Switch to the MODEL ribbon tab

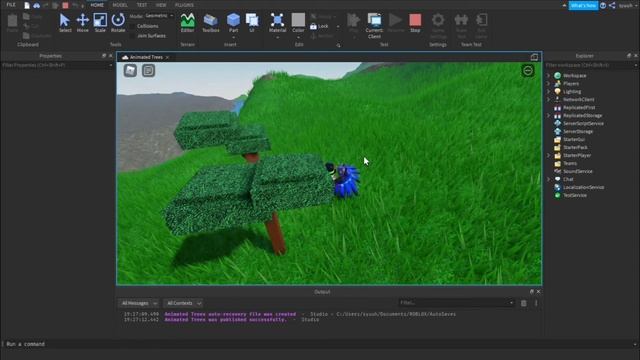[x=120, y=5]
